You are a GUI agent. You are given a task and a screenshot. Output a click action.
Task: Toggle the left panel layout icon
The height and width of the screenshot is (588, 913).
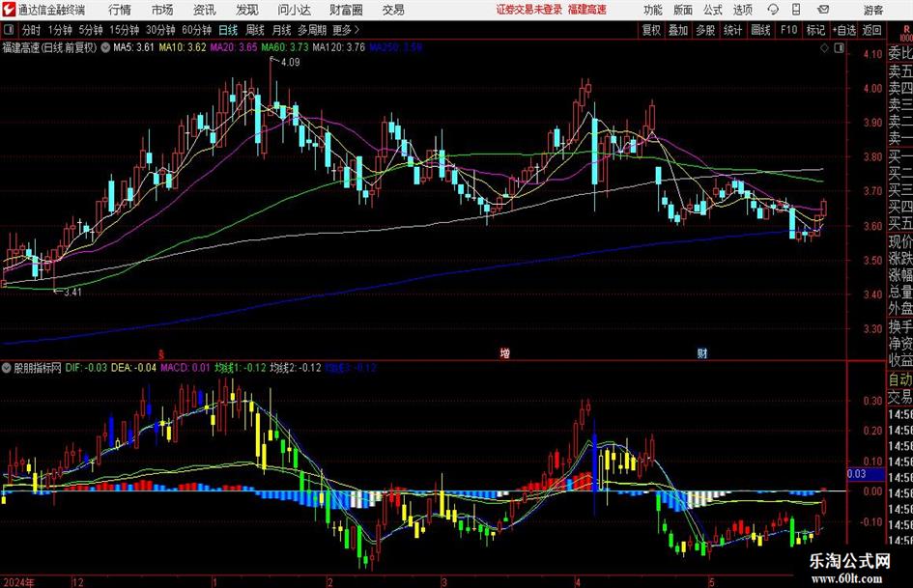pyautogui.click(x=8, y=30)
